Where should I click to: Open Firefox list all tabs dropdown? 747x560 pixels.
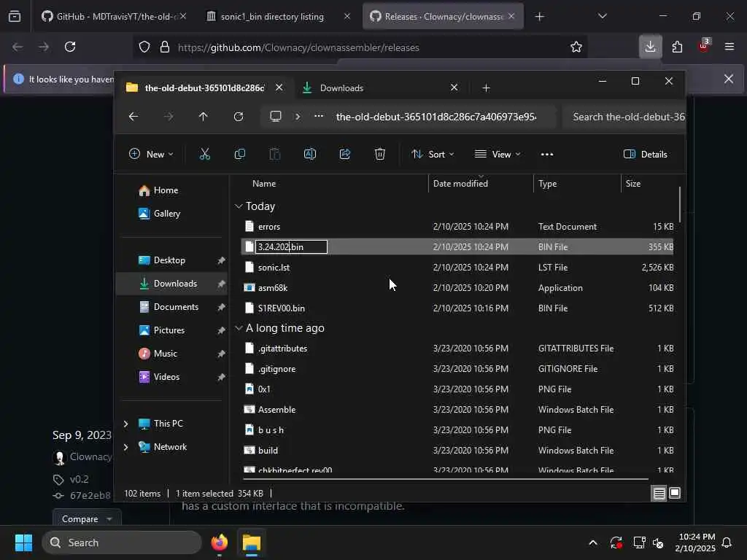602,17
